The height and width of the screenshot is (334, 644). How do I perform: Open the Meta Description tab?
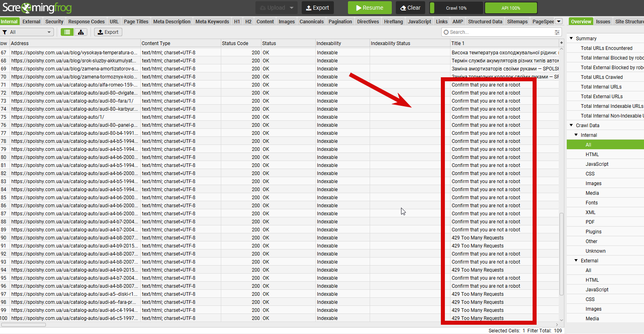[x=172, y=22]
